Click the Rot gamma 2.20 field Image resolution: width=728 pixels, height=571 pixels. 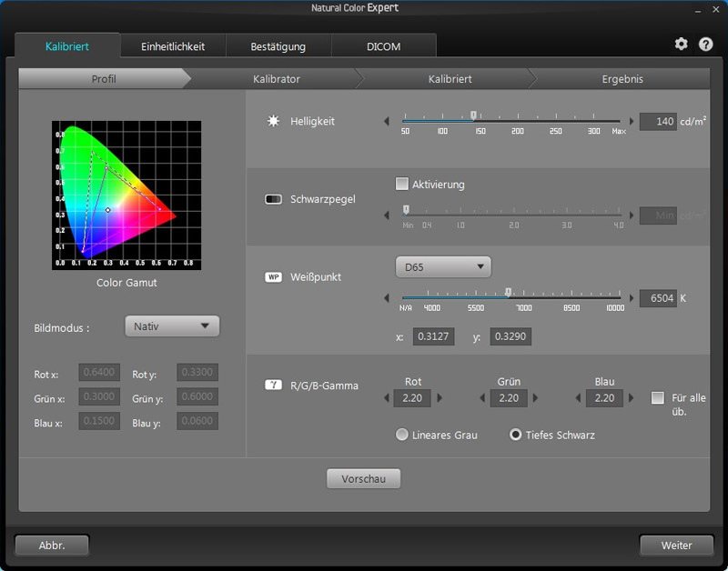412,398
